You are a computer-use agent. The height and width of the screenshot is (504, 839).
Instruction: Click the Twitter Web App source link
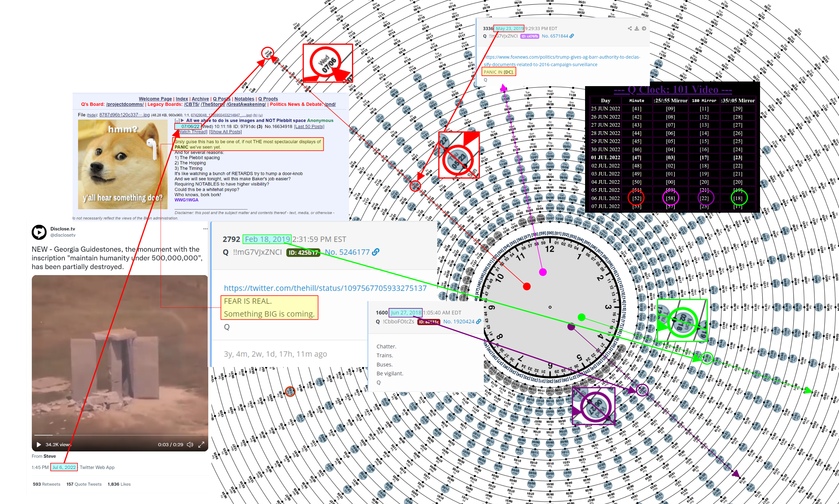[x=97, y=467]
